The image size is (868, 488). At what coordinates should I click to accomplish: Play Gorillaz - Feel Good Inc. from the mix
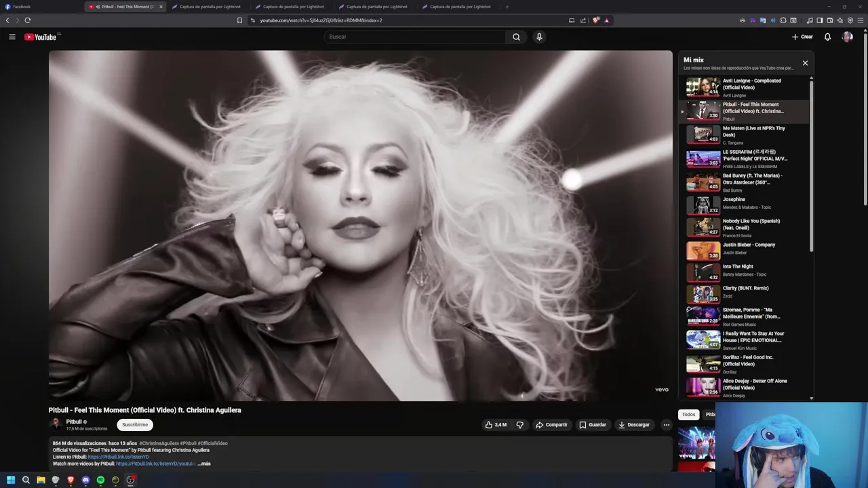click(745, 364)
